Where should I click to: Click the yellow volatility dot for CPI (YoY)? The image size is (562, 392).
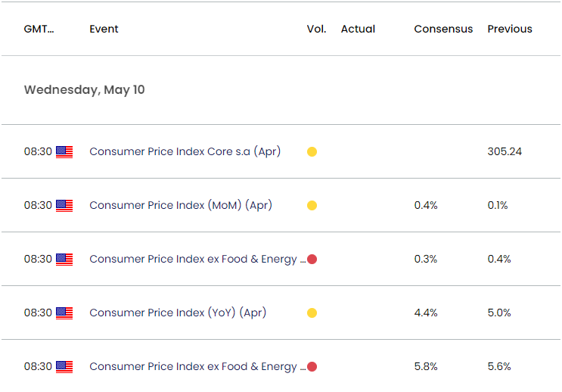312,313
